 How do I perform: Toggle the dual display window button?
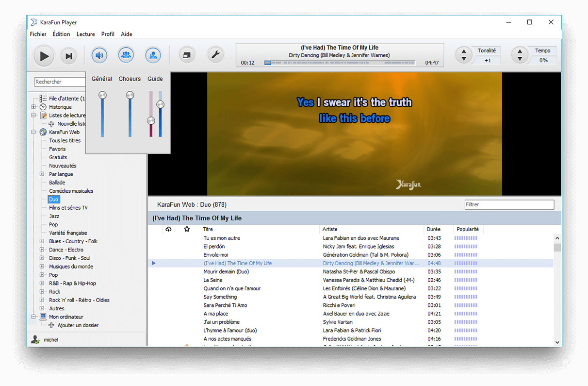coord(186,55)
